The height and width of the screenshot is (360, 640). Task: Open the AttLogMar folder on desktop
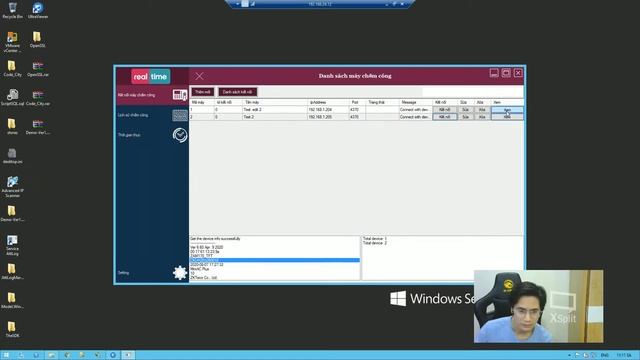click(12, 271)
